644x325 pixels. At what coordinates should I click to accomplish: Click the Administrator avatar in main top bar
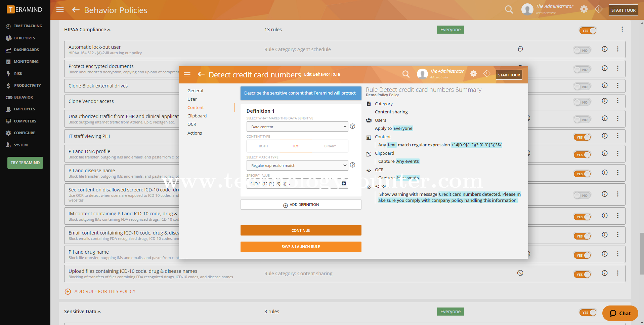coord(527,9)
